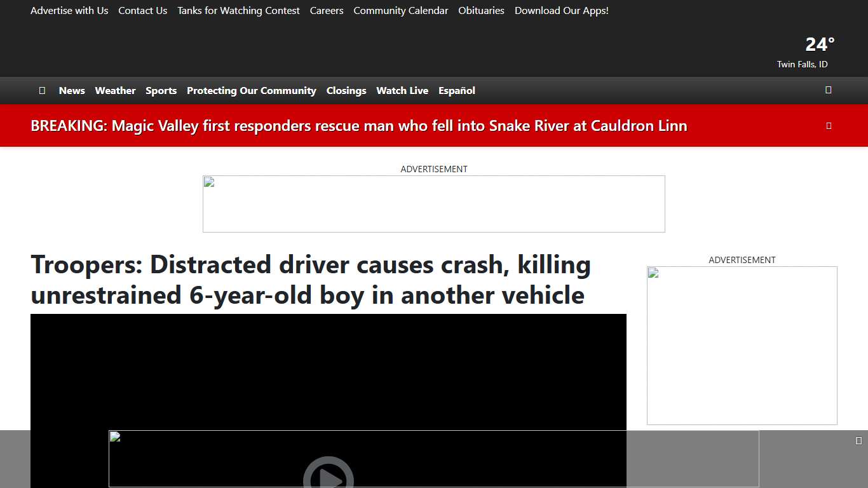The width and height of the screenshot is (868, 488).
Task: Click the weather temperature showing 24 degrees
Action: click(x=819, y=44)
